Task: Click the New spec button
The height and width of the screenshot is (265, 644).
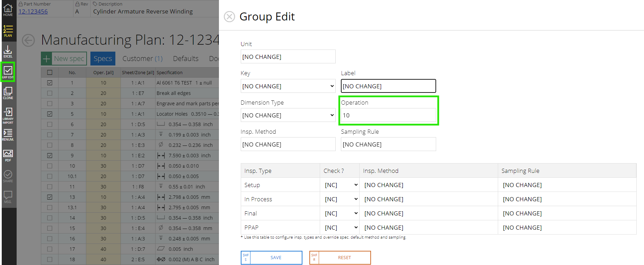Action: click(x=64, y=59)
